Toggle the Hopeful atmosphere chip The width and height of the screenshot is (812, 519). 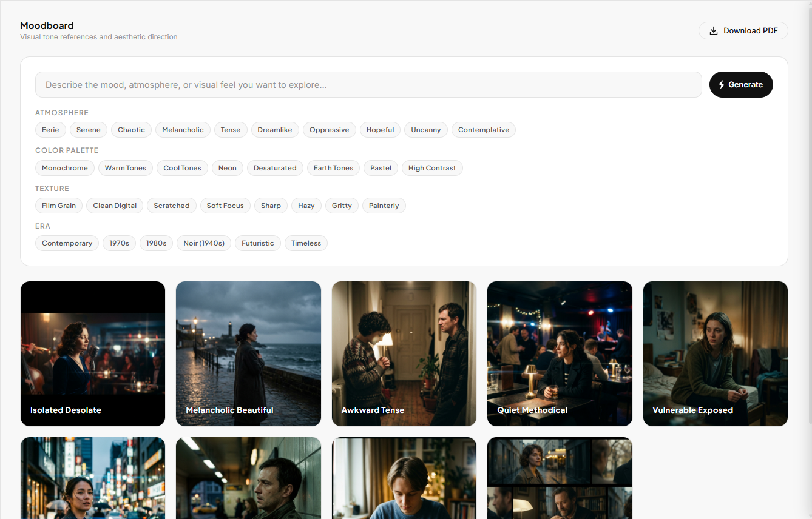pyautogui.click(x=381, y=130)
